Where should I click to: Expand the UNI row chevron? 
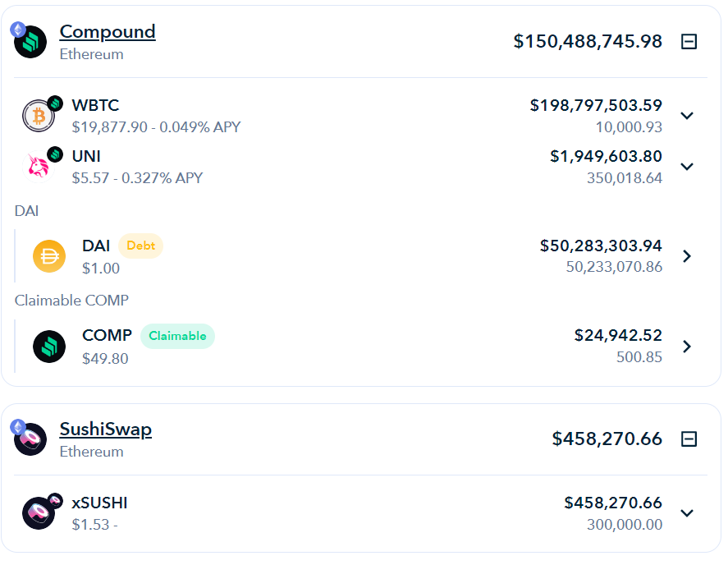pos(687,167)
